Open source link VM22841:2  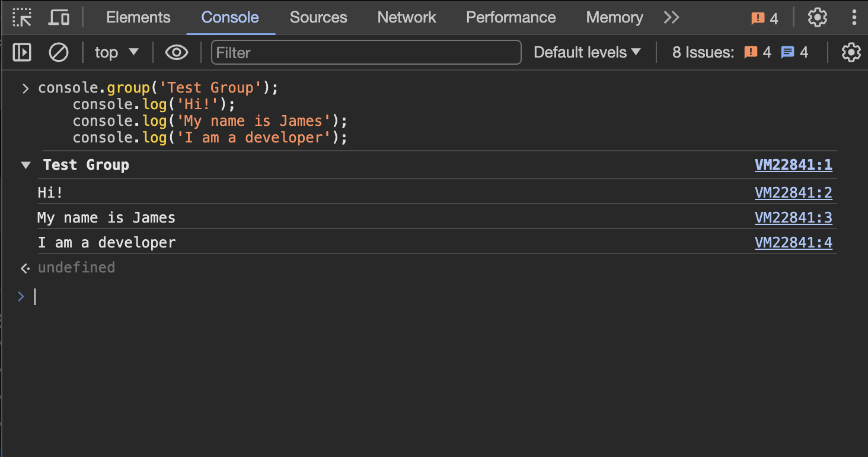coord(793,193)
